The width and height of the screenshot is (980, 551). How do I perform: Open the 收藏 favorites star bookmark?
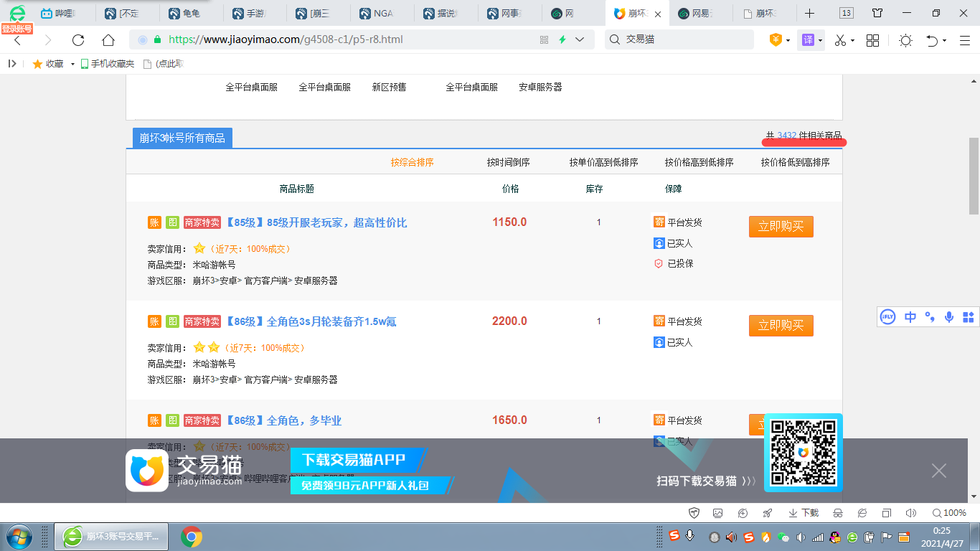tap(47, 64)
